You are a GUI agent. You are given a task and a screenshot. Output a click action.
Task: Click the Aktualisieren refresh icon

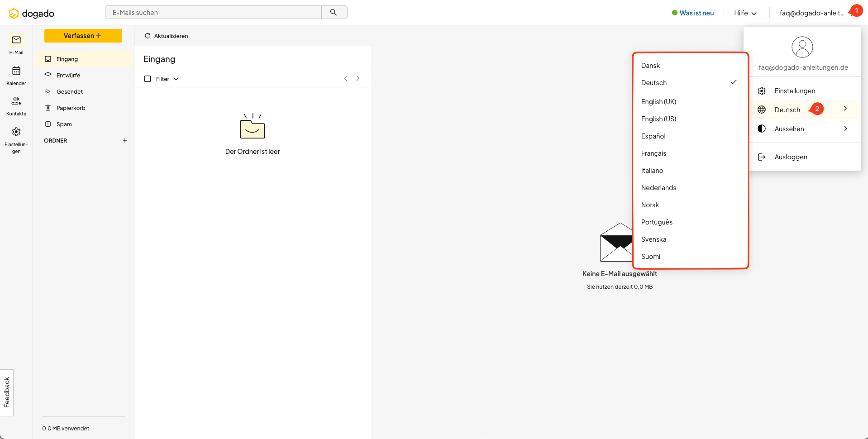click(147, 36)
